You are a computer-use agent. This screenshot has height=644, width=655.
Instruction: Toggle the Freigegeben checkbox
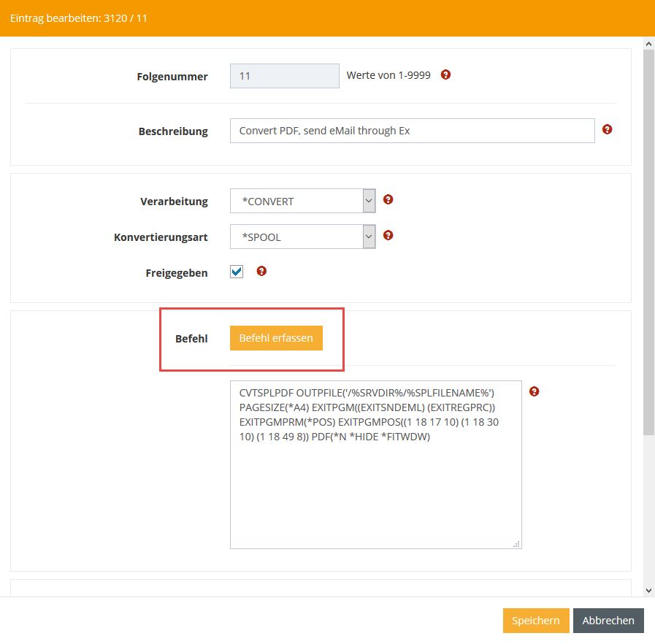(237, 272)
